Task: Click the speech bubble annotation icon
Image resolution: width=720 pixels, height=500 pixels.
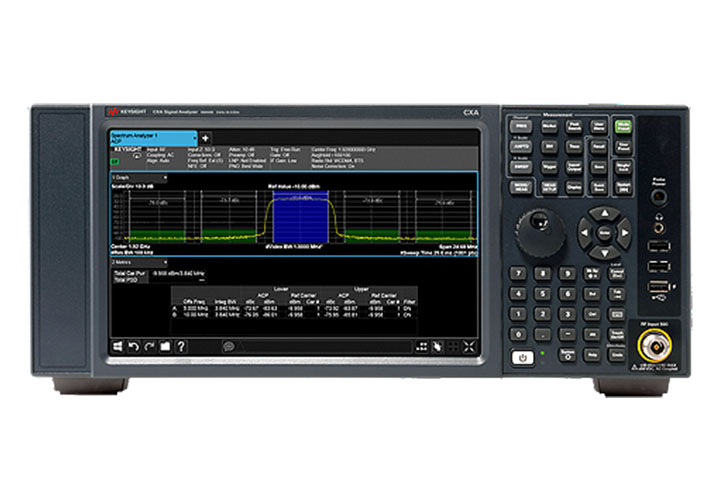Action: pyautogui.click(x=229, y=346)
